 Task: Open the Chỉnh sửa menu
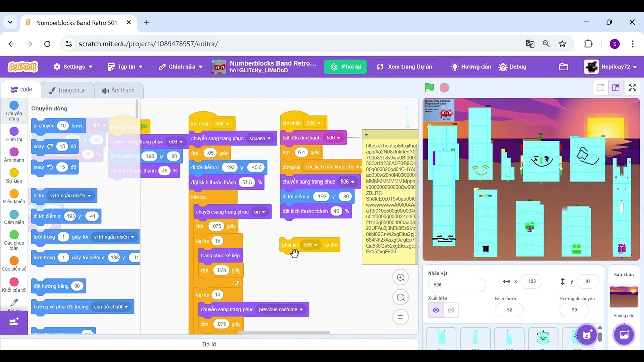[181, 67]
